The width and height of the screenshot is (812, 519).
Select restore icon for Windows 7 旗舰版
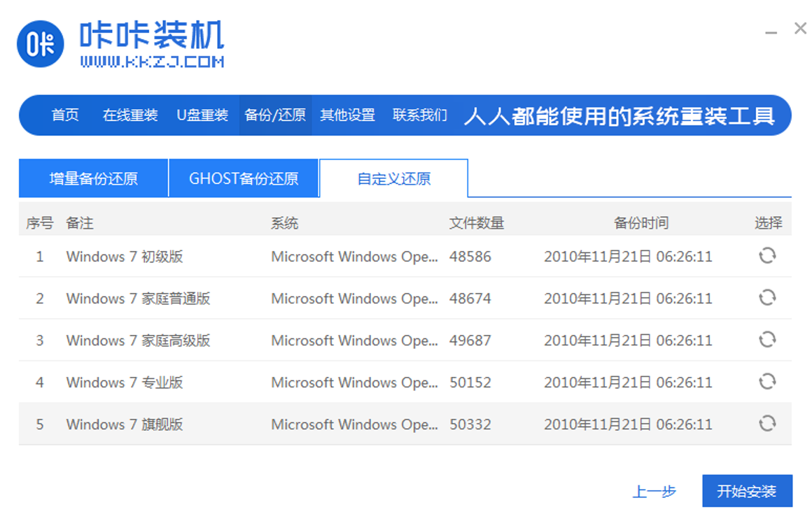coord(767,424)
